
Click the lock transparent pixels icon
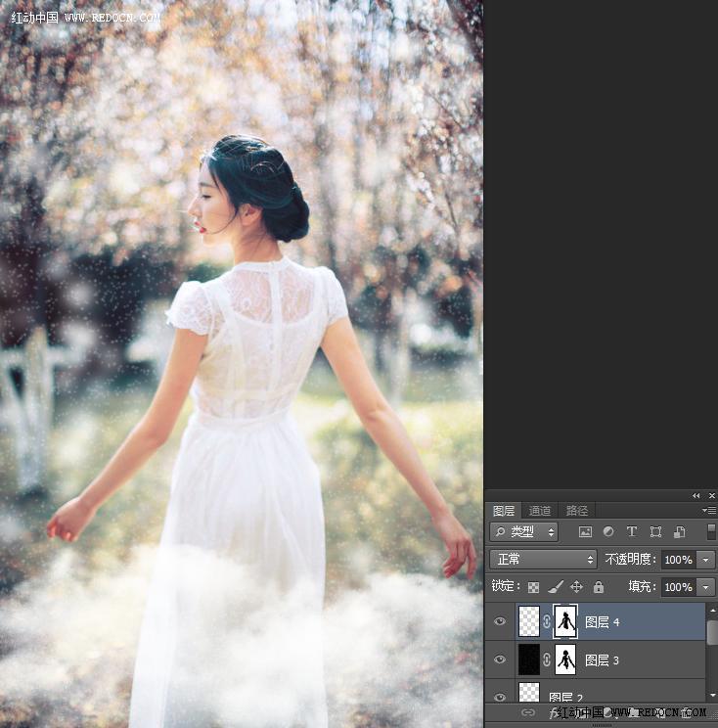click(533, 587)
